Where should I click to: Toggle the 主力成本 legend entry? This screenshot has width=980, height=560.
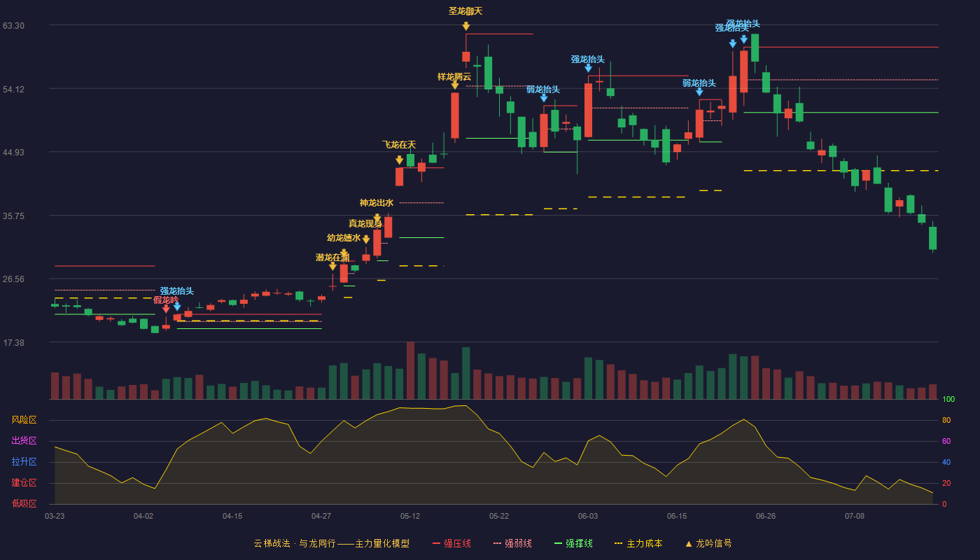(x=638, y=543)
